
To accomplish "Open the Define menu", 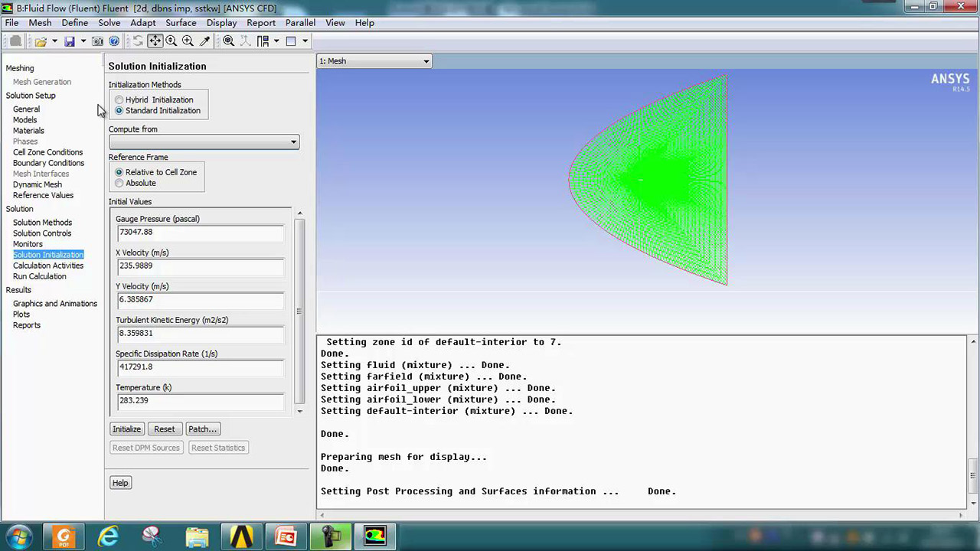I will (x=75, y=23).
